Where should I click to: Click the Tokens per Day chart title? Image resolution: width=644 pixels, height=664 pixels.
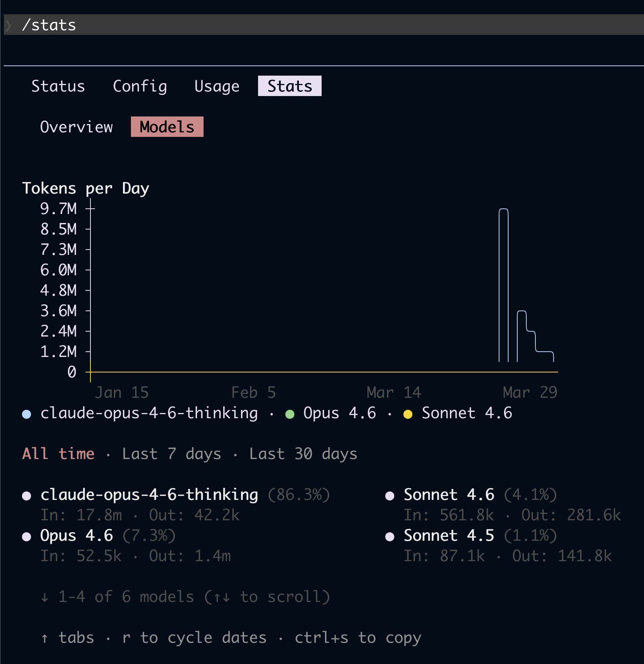click(x=86, y=188)
